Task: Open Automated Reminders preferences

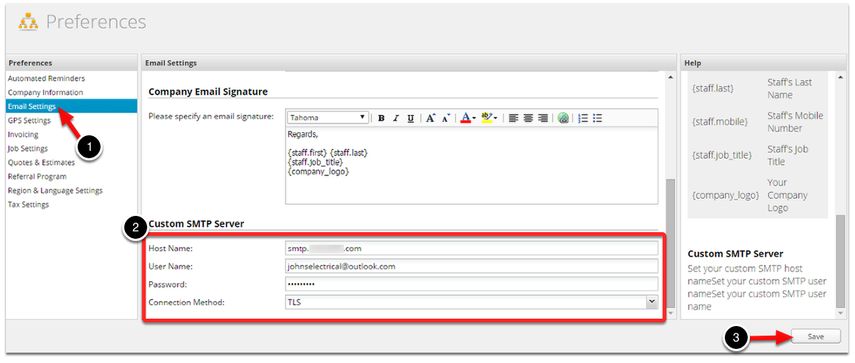Action: point(46,78)
